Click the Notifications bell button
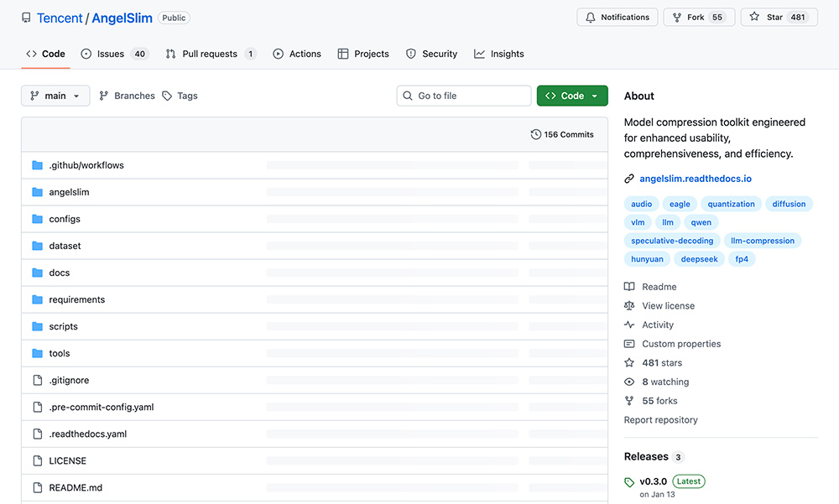839x504 pixels. 617,18
